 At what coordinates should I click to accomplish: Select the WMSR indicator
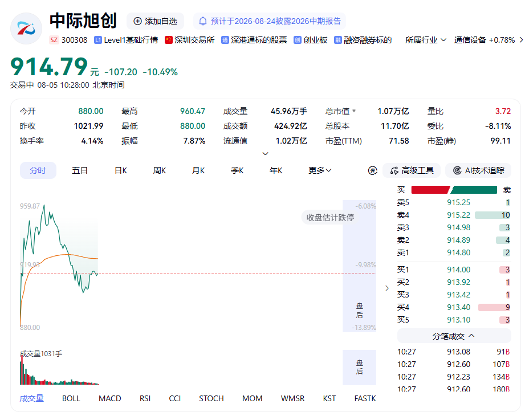[x=292, y=398]
